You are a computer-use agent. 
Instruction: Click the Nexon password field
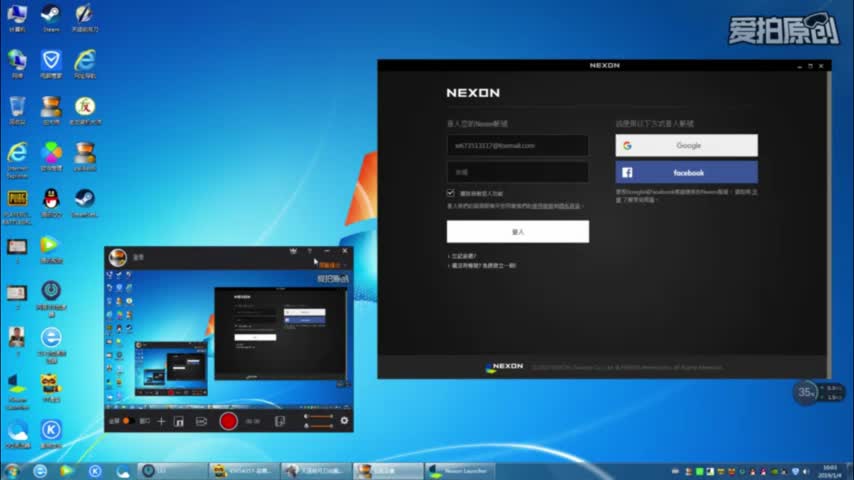[x=517, y=172]
